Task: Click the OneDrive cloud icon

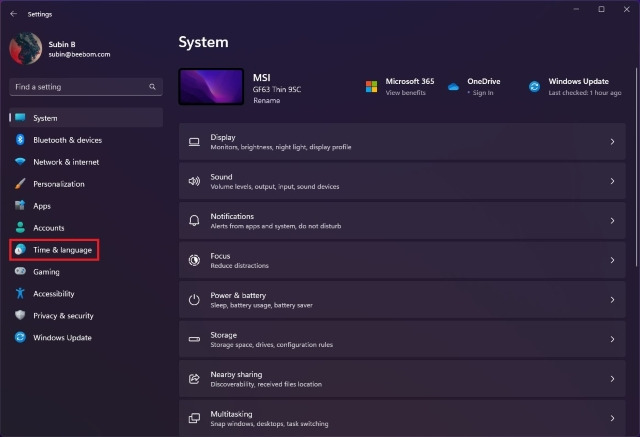Action: click(453, 87)
